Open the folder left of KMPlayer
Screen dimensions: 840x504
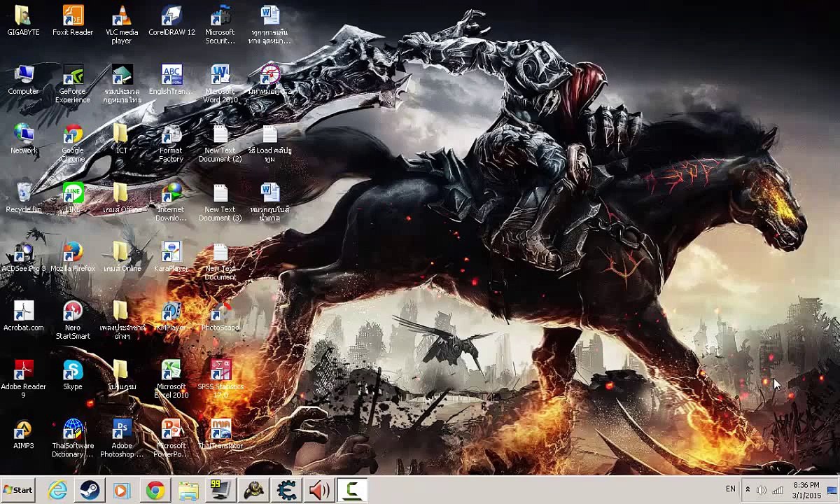click(122, 320)
